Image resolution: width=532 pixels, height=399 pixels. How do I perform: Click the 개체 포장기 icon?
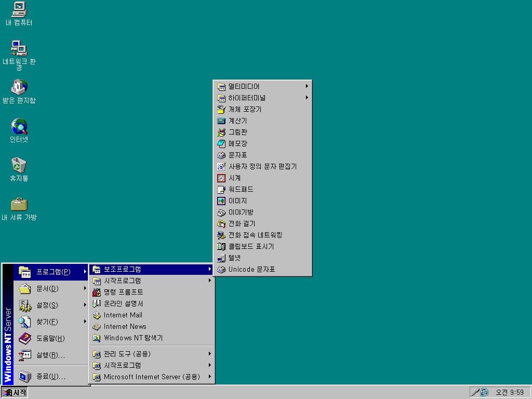(221, 109)
